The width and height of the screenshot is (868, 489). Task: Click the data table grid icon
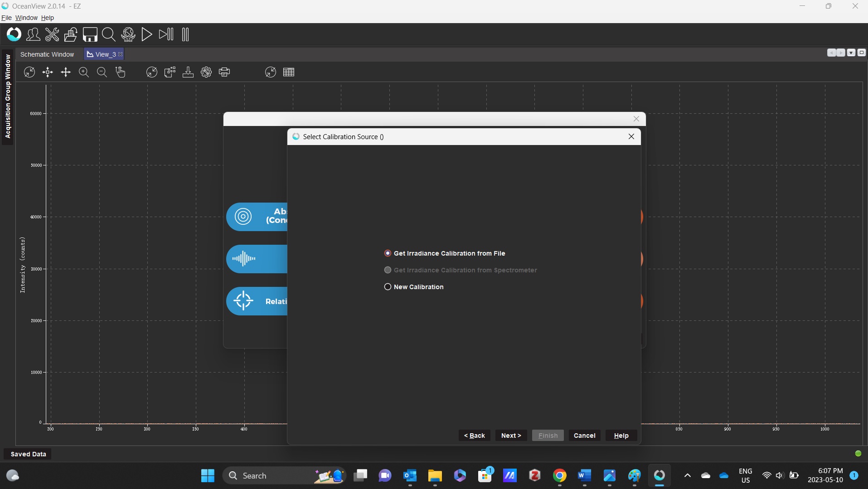click(289, 72)
